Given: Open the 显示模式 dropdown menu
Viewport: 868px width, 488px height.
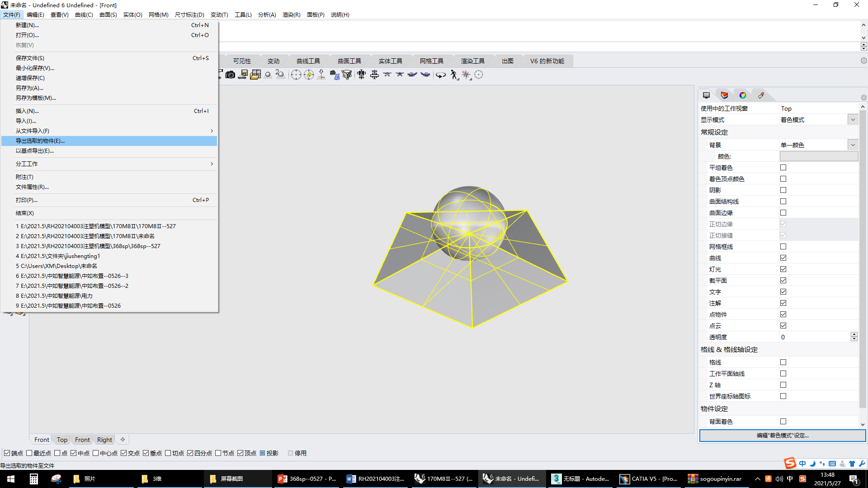Looking at the screenshot, I should [x=853, y=120].
